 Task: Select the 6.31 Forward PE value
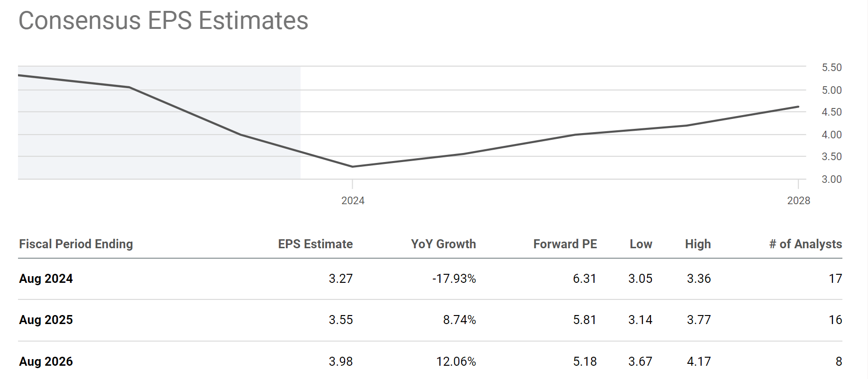click(585, 279)
